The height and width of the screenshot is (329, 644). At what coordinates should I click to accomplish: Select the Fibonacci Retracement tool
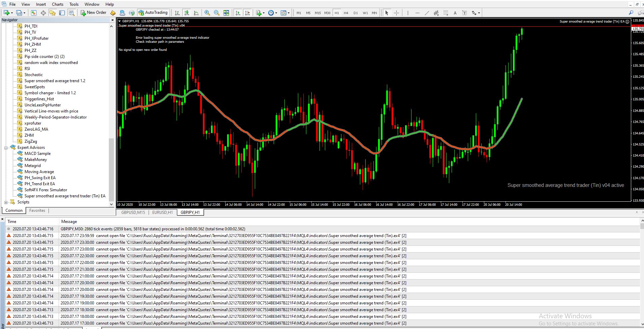[446, 13]
